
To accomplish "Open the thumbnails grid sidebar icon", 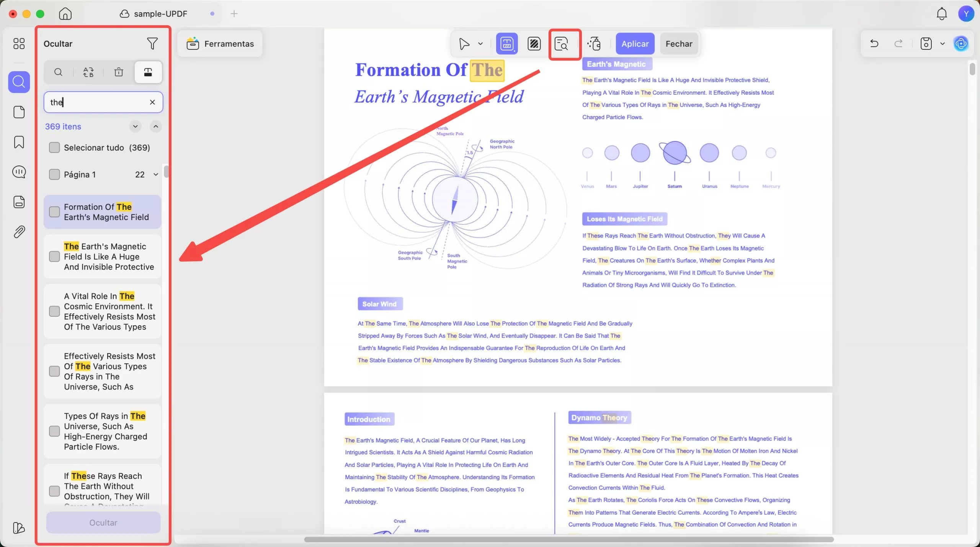I will pyautogui.click(x=19, y=44).
